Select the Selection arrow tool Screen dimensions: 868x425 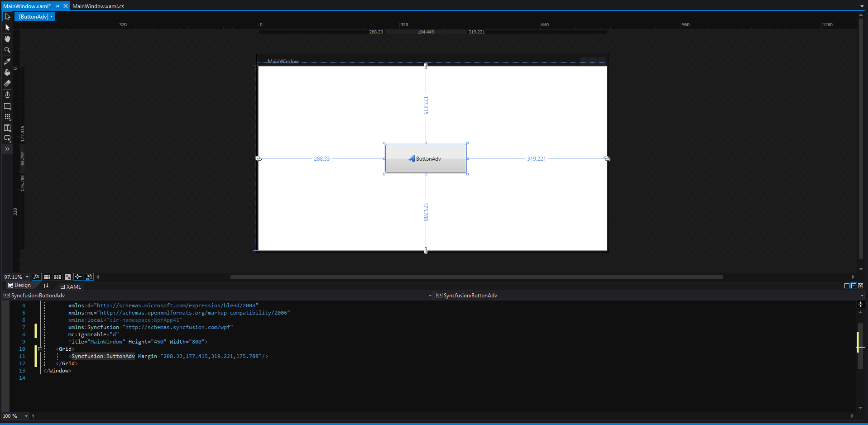(7, 17)
